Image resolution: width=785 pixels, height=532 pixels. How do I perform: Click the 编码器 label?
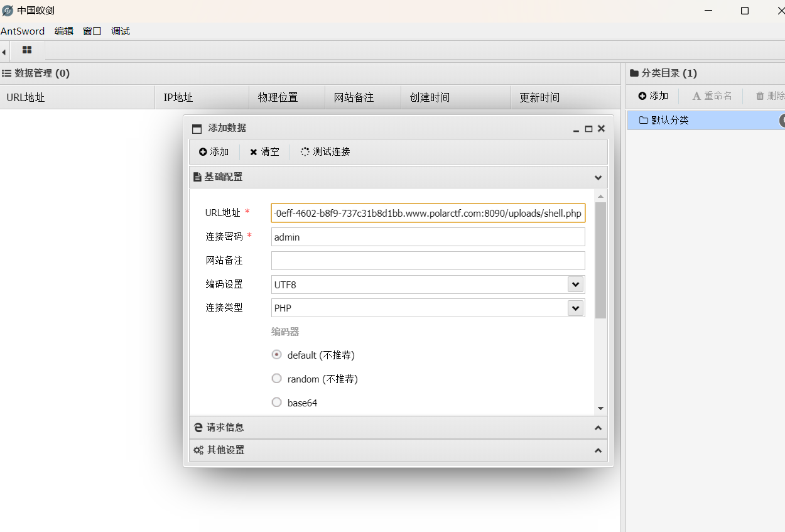pos(285,332)
